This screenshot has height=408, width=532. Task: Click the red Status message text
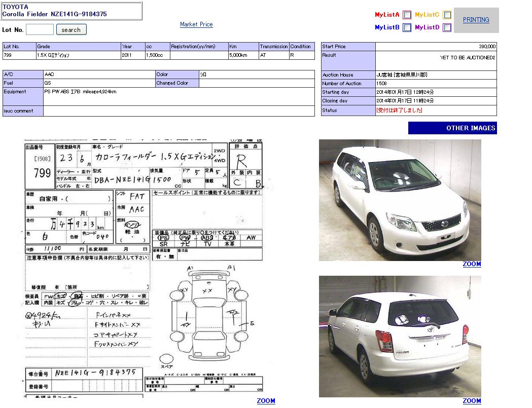tap(399, 110)
